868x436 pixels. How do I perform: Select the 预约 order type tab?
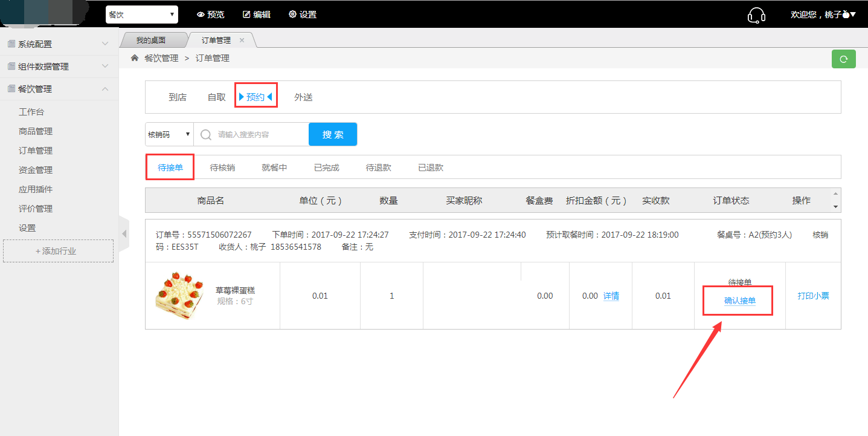pyautogui.click(x=256, y=97)
